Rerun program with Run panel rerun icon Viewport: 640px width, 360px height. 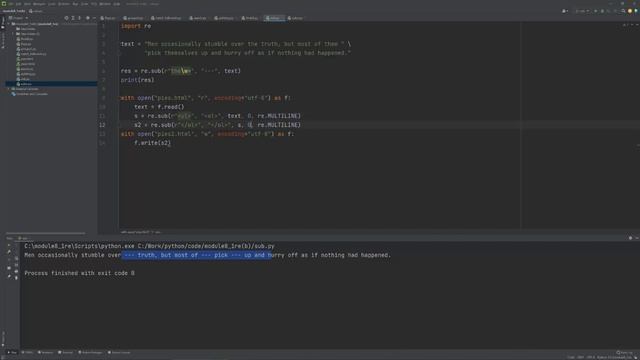point(9,245)
